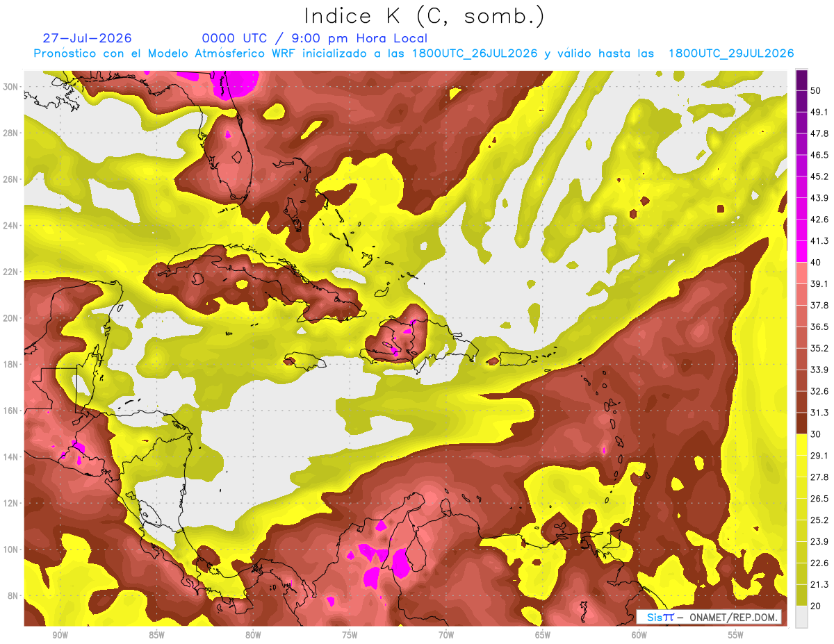Click the latitude axis label '18N'

pos(10,364)
